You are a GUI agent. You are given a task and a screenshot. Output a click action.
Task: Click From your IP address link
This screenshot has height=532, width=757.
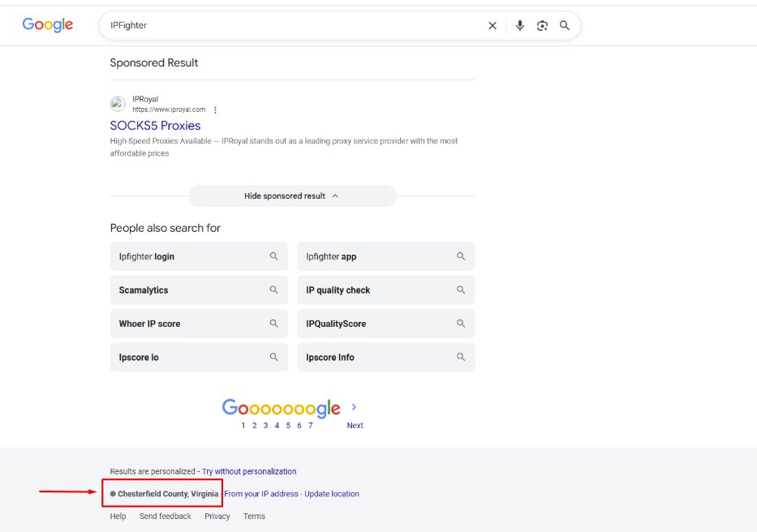point(261,494)
